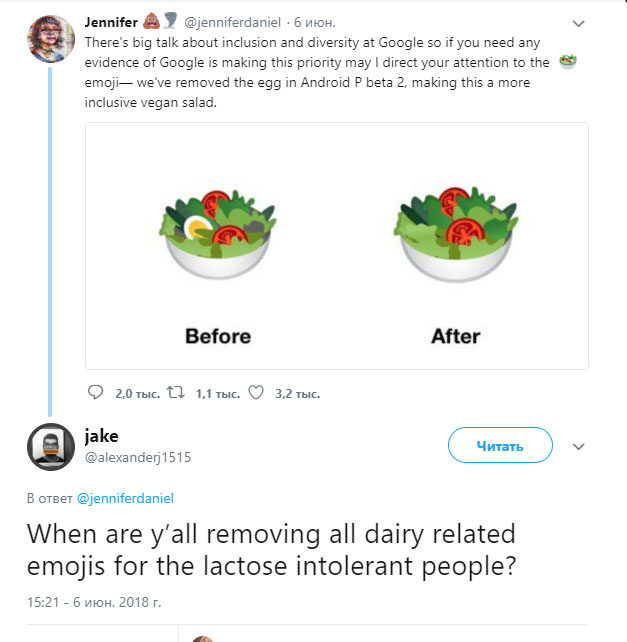Expand the options chevron on Jennifer's tweet
Image resolution: width=627 pixels, height=642 pixels.
pyautogui.click(x=578, y=23)
